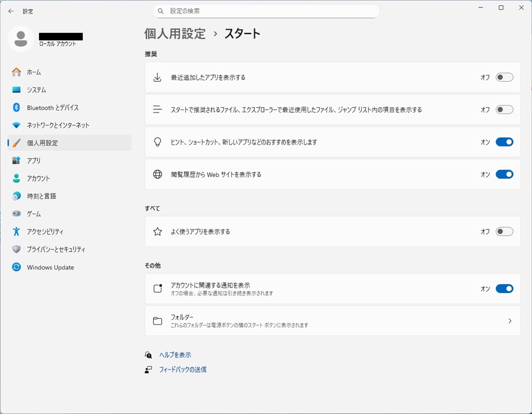The image size is (532, 414).
Task: Open フィードバックの送信 link
Action: point(182,369)
